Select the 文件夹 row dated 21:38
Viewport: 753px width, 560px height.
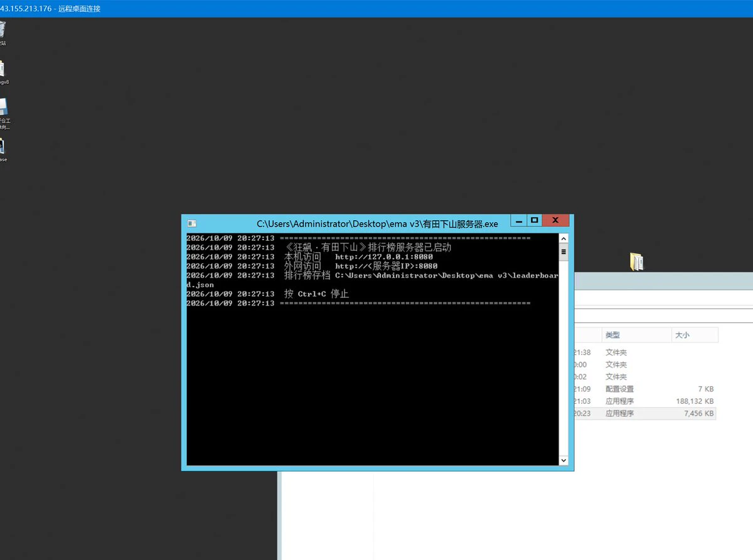pos(644,352)
